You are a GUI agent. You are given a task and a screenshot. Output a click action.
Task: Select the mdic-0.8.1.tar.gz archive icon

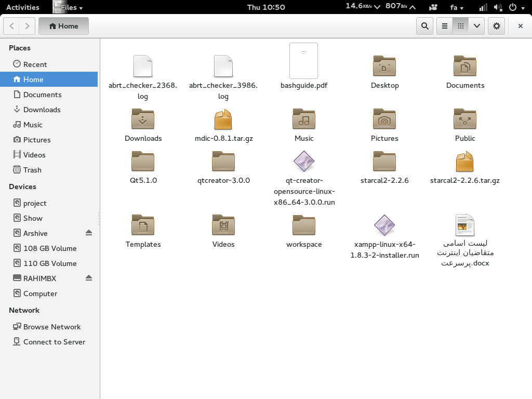coord(223,119)
